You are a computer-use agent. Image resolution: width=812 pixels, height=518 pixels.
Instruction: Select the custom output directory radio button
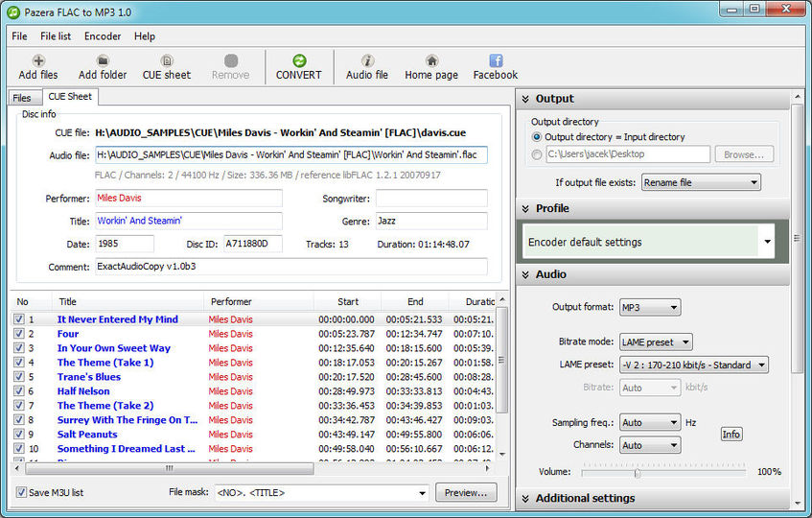click(537, 154)
